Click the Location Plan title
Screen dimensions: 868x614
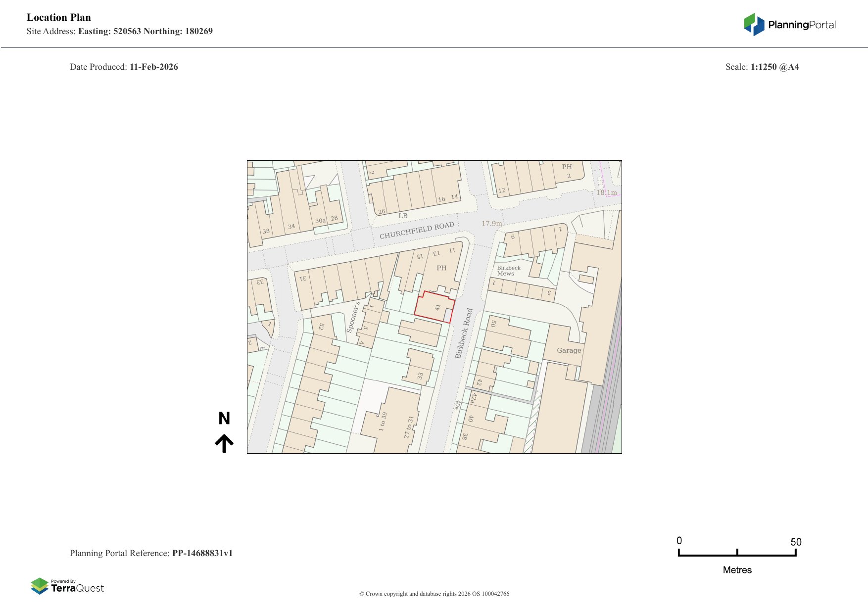click(x=59, y=17)
